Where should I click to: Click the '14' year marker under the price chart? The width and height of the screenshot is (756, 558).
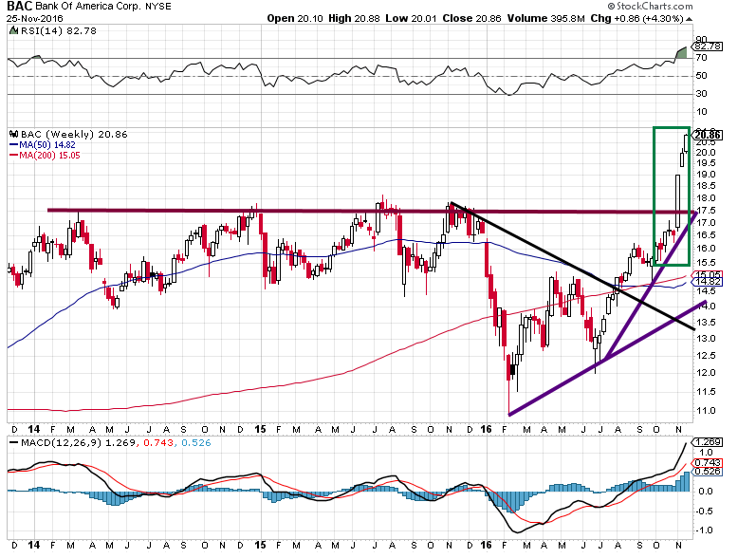click(34, 429)
